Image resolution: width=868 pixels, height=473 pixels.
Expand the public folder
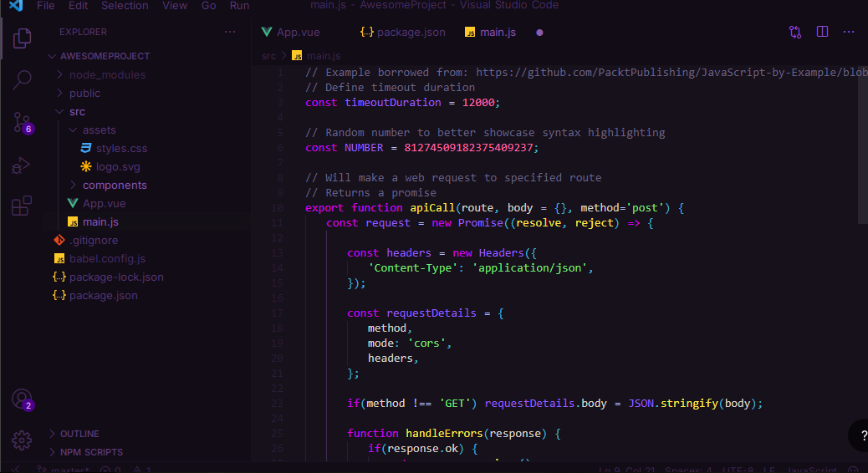coord(84,93)
